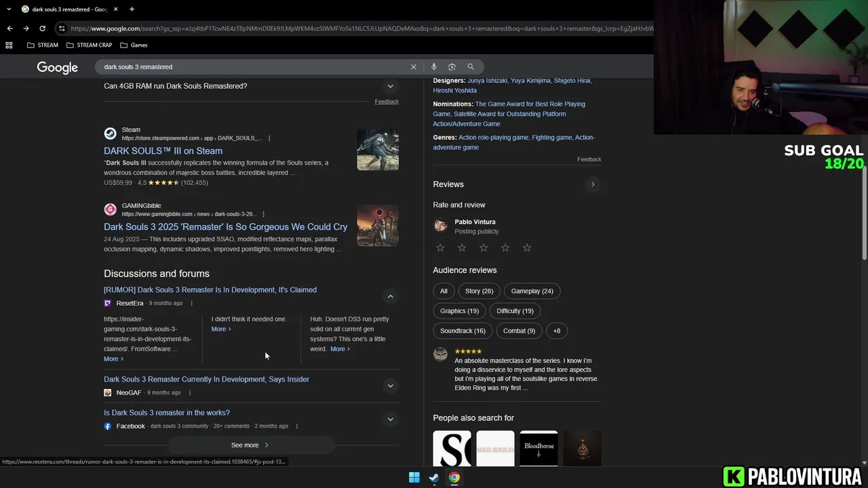This screenshot has width=868, height=488.
Task: Open Bloodborne suggestion thumbnail
Action: coord(539,448)
